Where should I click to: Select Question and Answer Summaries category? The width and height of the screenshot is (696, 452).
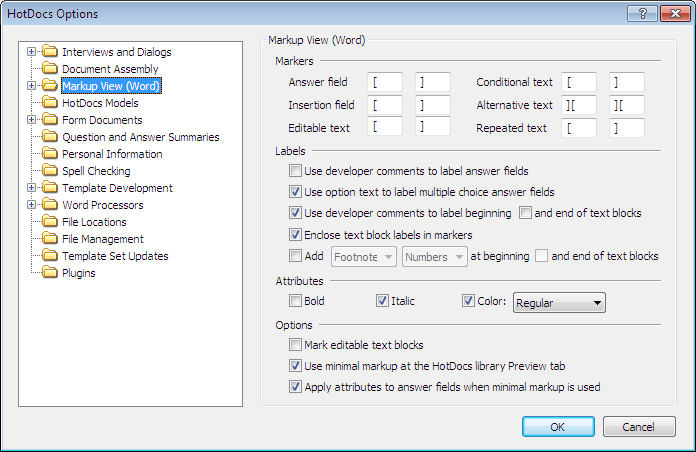(x=141, y=137)
